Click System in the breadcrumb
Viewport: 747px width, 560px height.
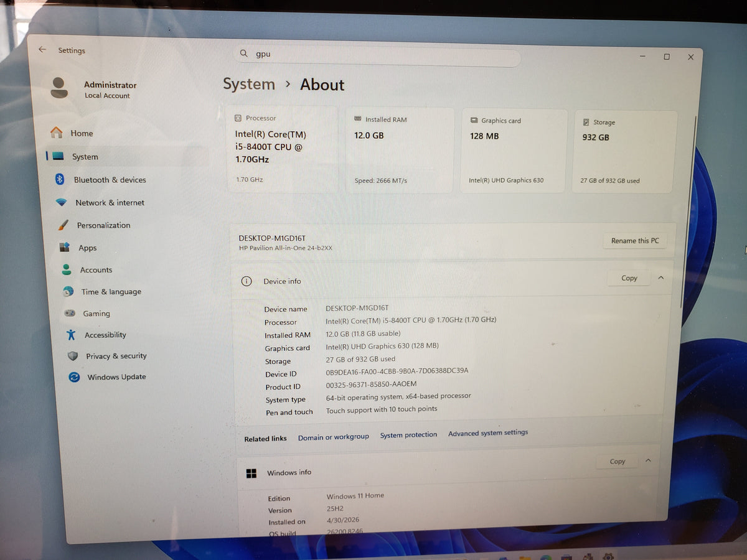[249, 84]
